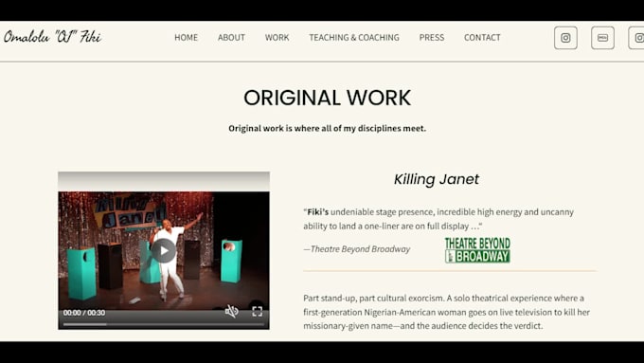Open the ABOUT page

(x=231, y=37)
